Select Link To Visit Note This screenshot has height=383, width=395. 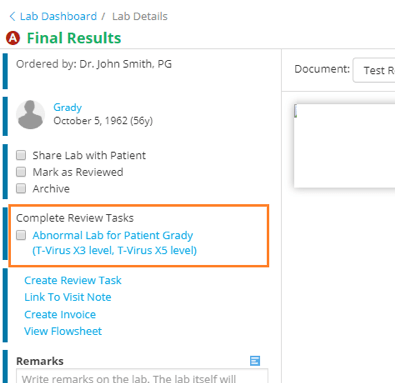(x=68, y=297)
